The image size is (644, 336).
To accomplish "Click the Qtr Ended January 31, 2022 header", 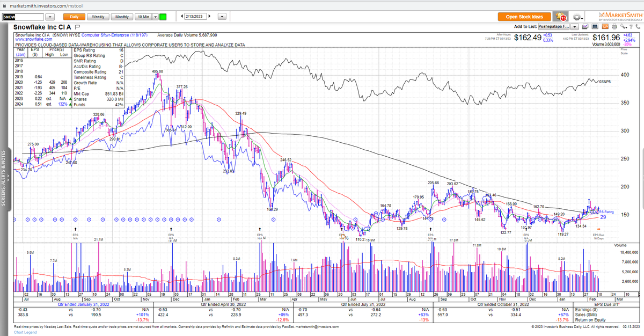I will [x=83, y=304].
